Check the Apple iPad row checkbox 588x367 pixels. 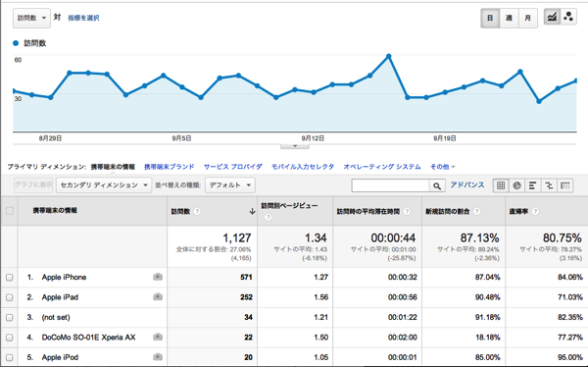click(x=10, y=297)
